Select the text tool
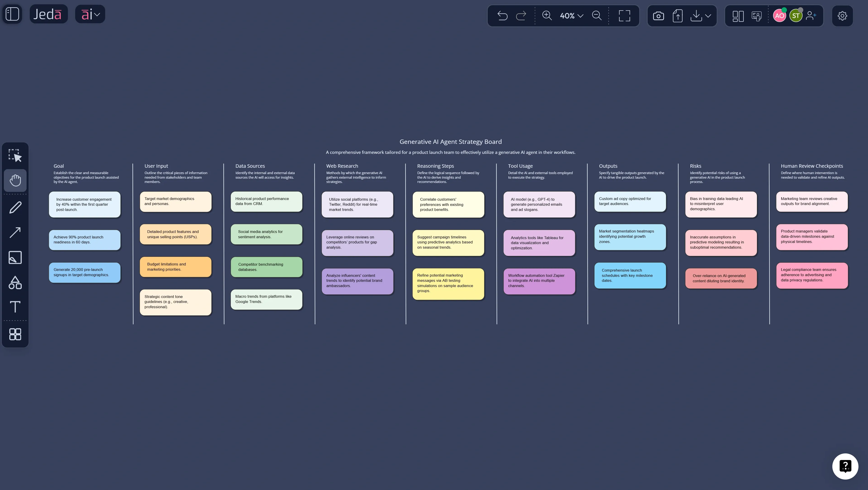Image resolution: width=868 pixels, height=490 pixels. point(15,307)
